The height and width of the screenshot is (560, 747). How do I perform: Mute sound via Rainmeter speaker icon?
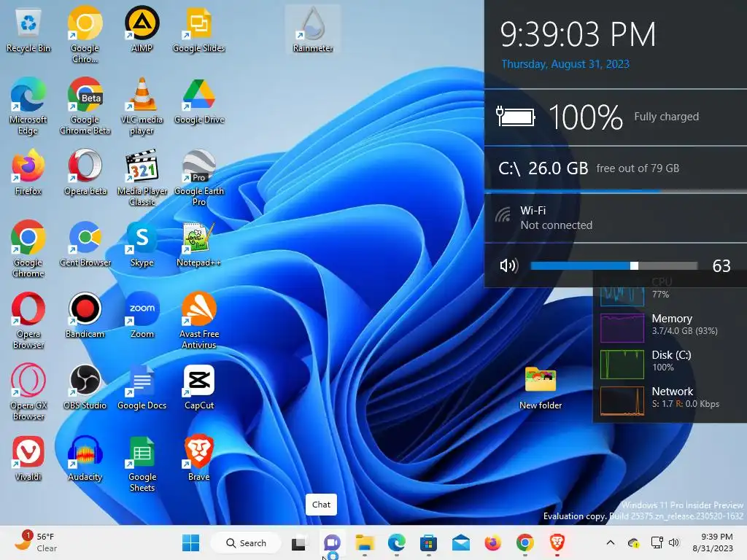pyautogui.click(x=508, y=265)
